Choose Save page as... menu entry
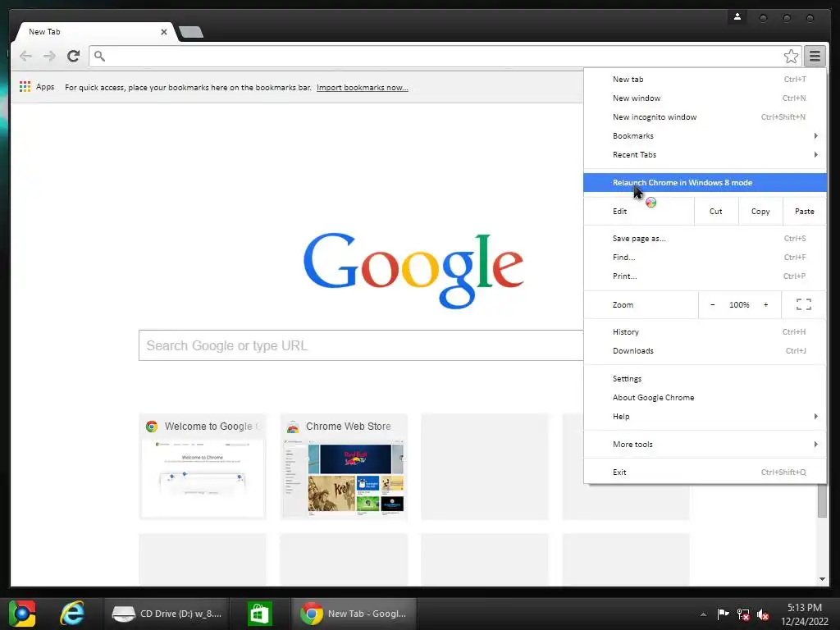This screenshot has height=630, width=840. pos(705,239)
